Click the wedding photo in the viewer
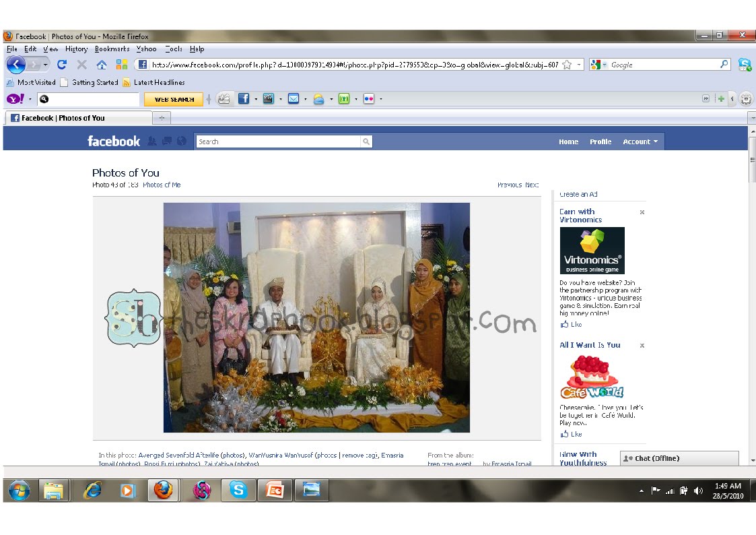The image size is (756, 535). 316,317
